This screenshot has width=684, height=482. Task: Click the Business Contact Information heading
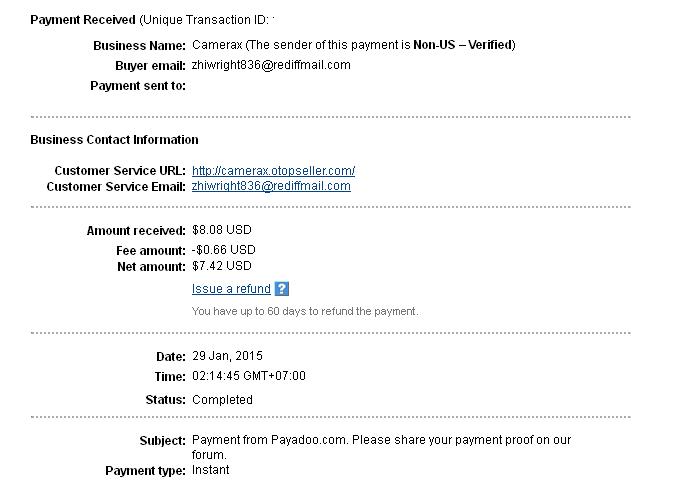114,140
